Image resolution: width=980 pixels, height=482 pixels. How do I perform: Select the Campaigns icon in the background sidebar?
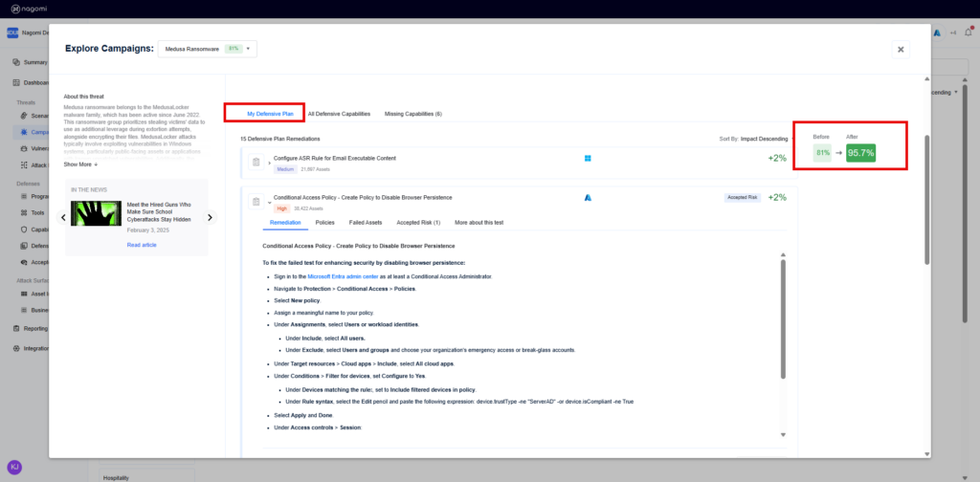(x=24, y=132)
